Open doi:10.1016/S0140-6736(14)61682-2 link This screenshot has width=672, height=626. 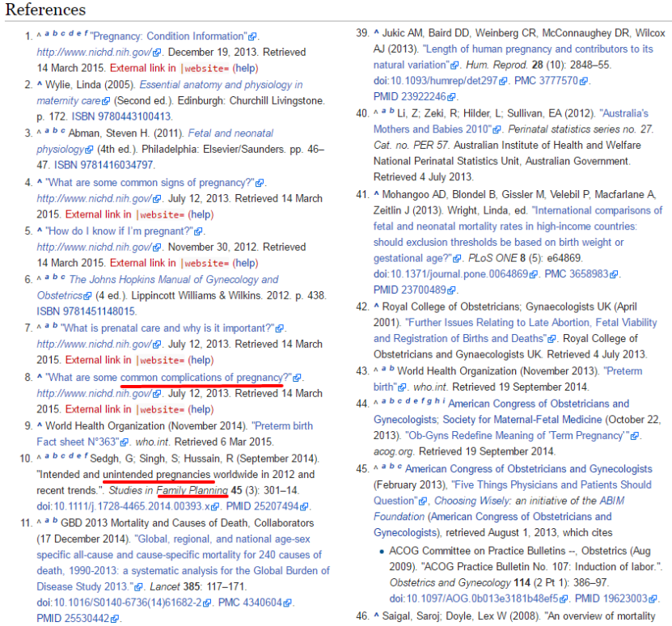click(119, 603)
